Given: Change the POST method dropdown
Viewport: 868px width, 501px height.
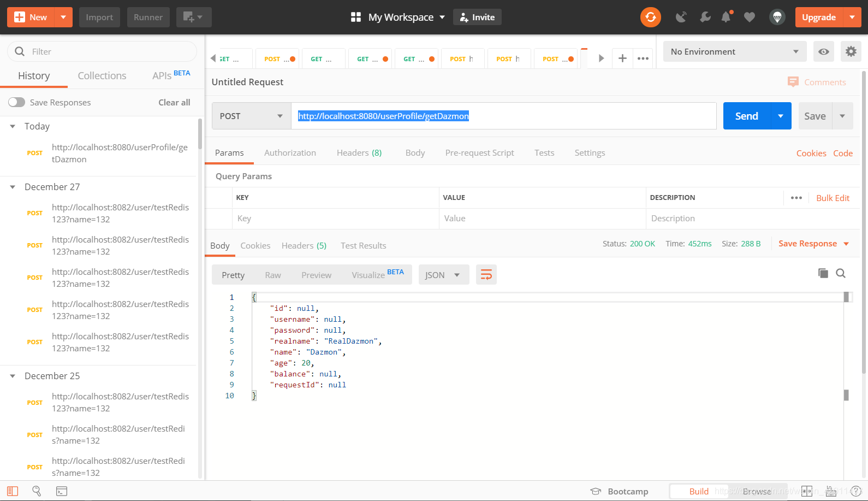Looking at the screenshot, I should [x=251, y=116].
